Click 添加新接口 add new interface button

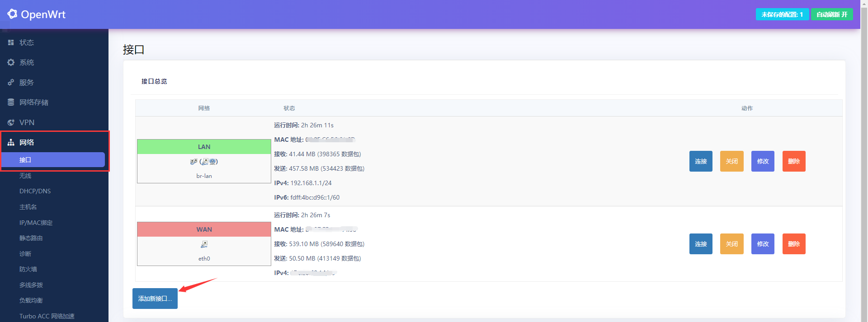coord(155,299)
